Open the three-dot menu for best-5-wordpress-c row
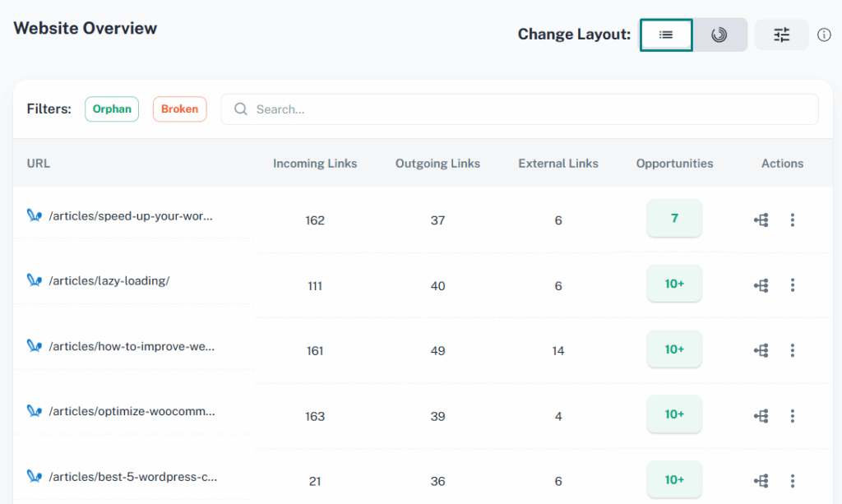Screen dimensions: 842x504 click(x=793, y=482)
